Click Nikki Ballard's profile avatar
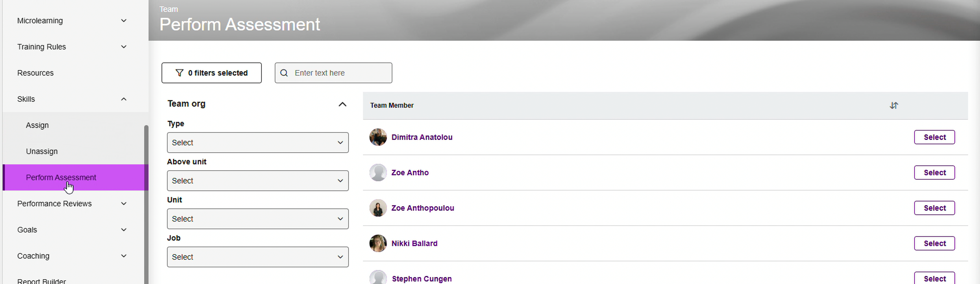Image resolution: width=980 pixels, height=284 pixels. pos(378,243)
